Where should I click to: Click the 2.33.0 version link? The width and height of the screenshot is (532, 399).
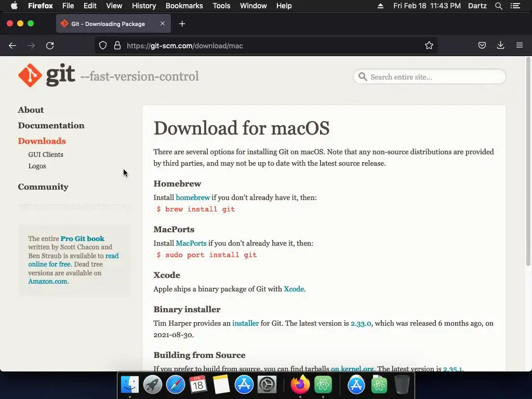pos(361,323)
